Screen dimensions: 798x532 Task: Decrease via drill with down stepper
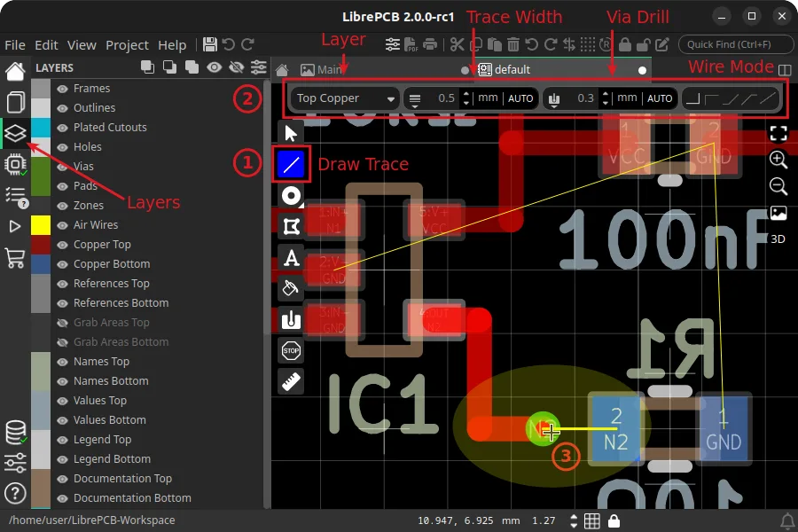pos(605,103)
